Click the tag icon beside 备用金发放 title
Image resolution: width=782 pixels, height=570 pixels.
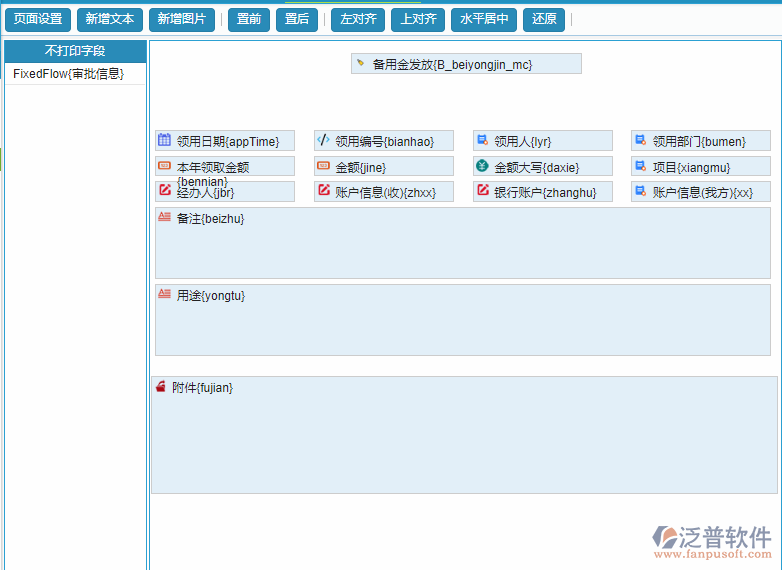click(x=360, y=63)
